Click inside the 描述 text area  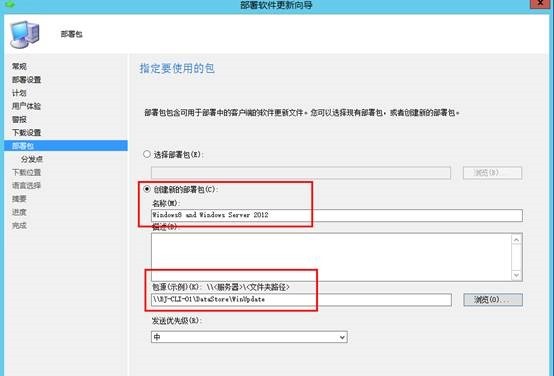click(x=331, y=257)
